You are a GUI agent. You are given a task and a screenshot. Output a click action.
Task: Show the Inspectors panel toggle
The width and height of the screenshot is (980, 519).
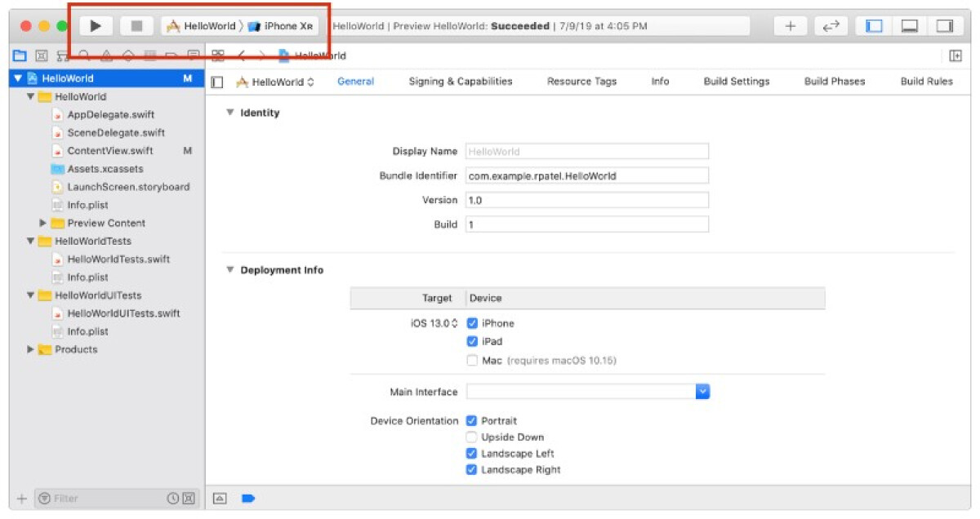(x=944, y=25)
